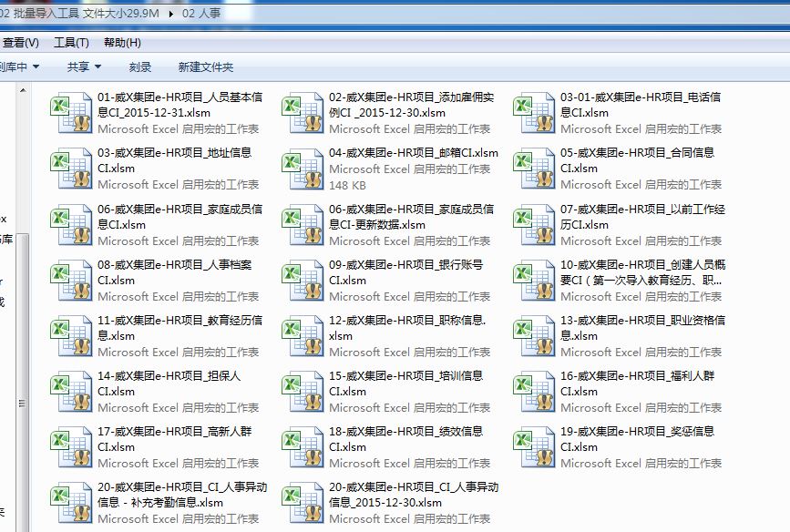Click file name 17-威X集团e-HR项目_高新人群CI.xlsm
This screenshot has width=790, height=532.
click(174, 439)
